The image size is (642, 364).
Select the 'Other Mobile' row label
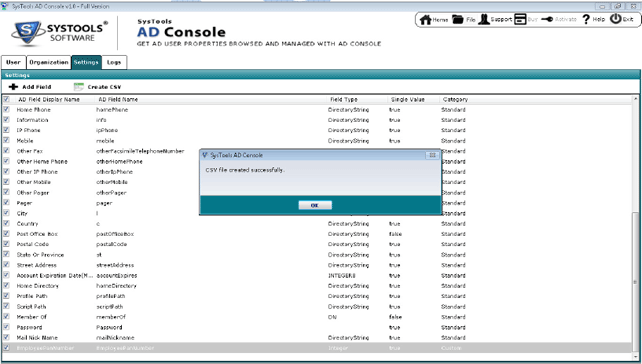(34, 182)
